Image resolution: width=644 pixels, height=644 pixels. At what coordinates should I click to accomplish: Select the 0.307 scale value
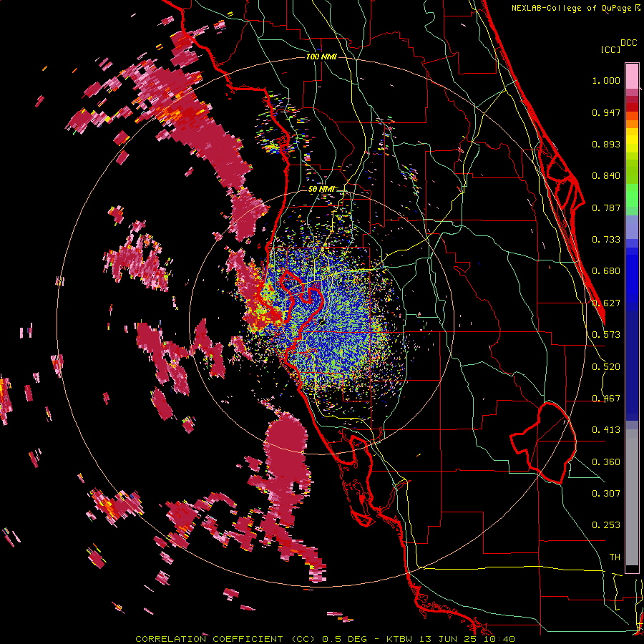coord(606,494)
